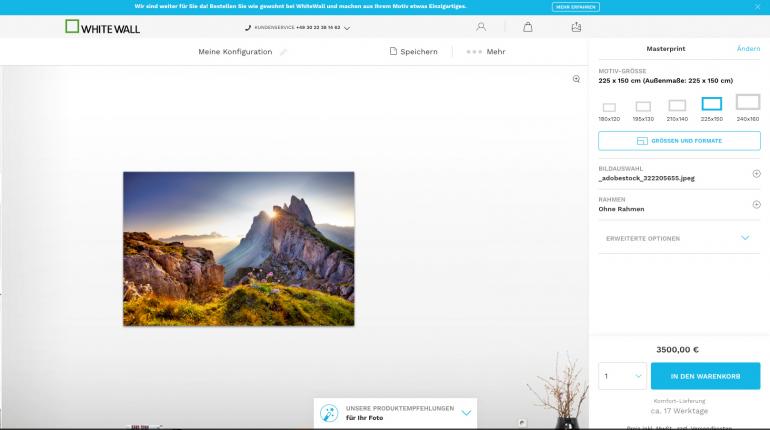Open Grössen und Formate

[679, 141]
